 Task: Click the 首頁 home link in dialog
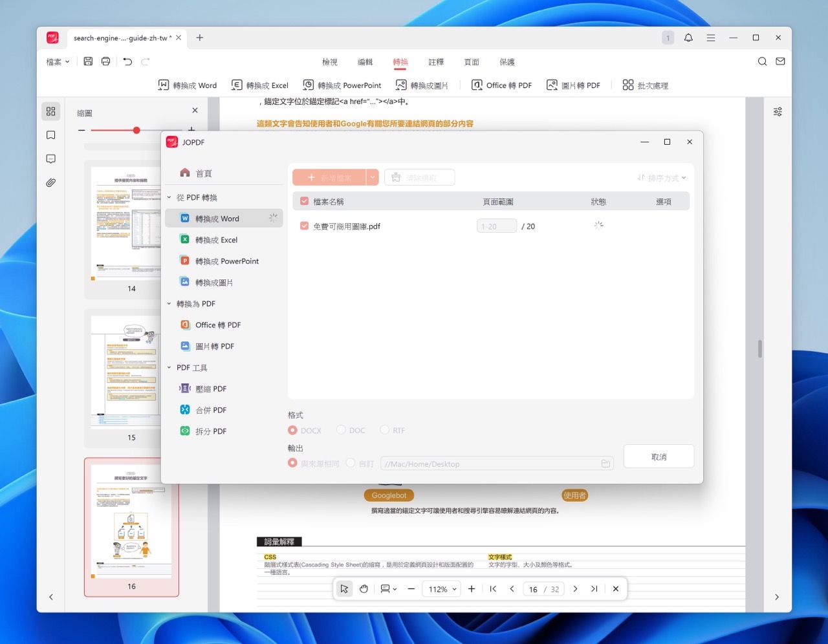(203, 173)
